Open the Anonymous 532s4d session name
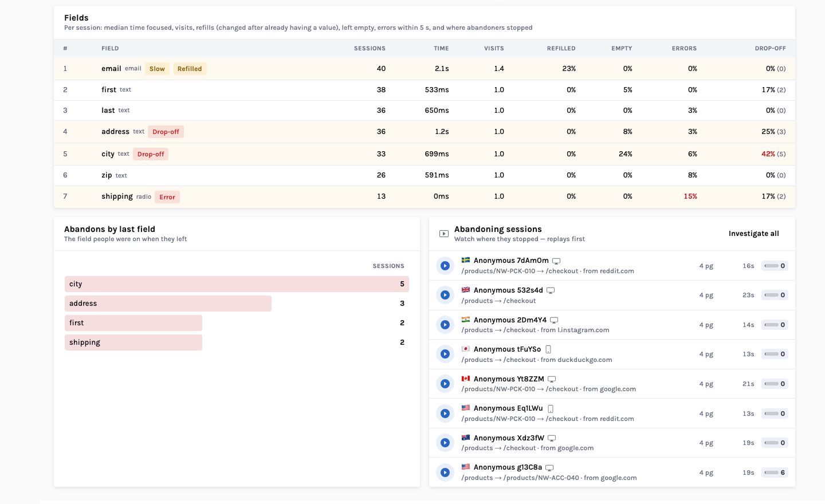Screen dimensions: 825x504 point(508,290)
